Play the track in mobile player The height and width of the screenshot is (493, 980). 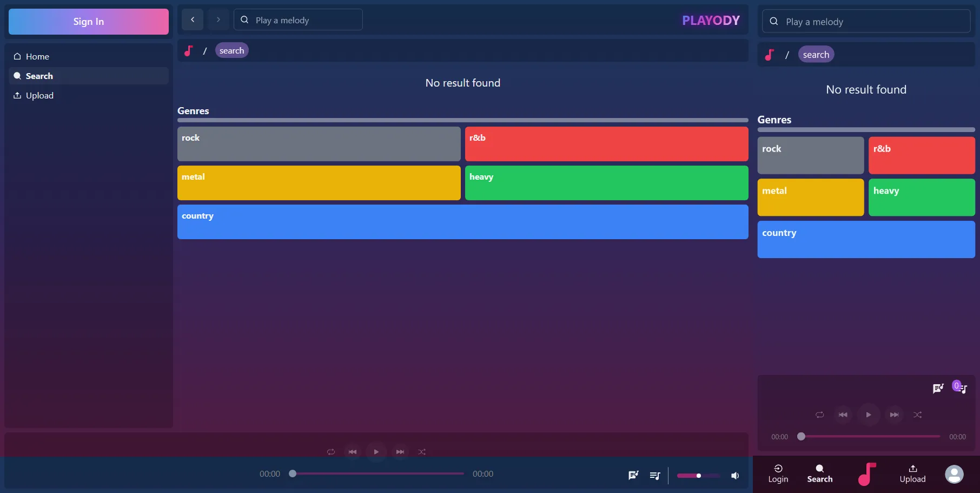pos(869,415)
